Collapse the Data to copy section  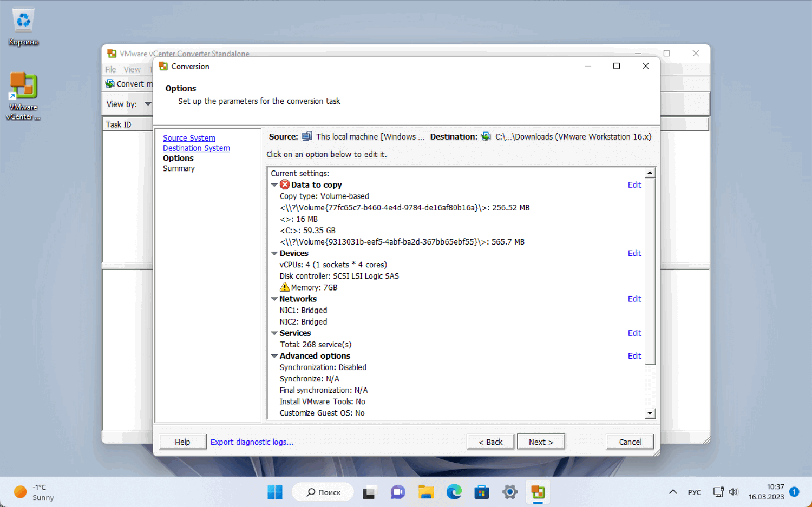point(274,185)
